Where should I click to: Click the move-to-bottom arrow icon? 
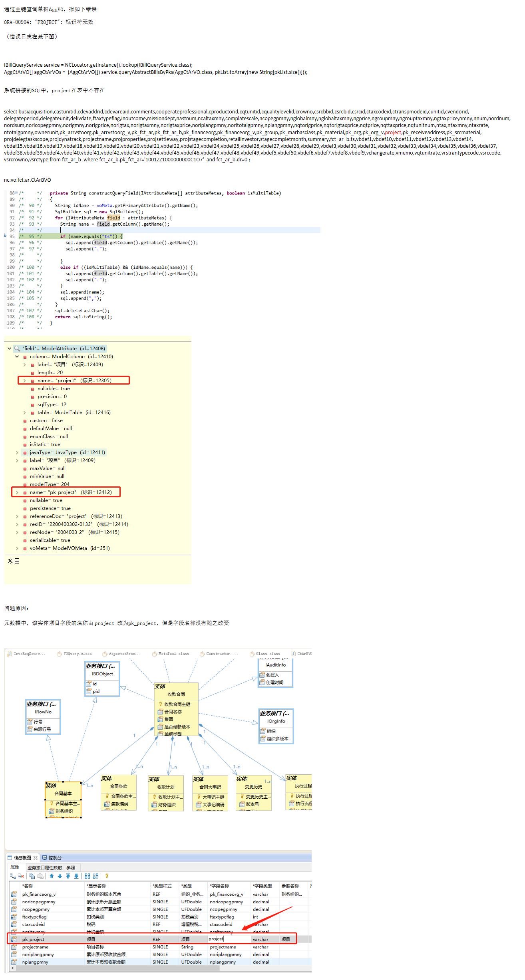coord(76,876)
